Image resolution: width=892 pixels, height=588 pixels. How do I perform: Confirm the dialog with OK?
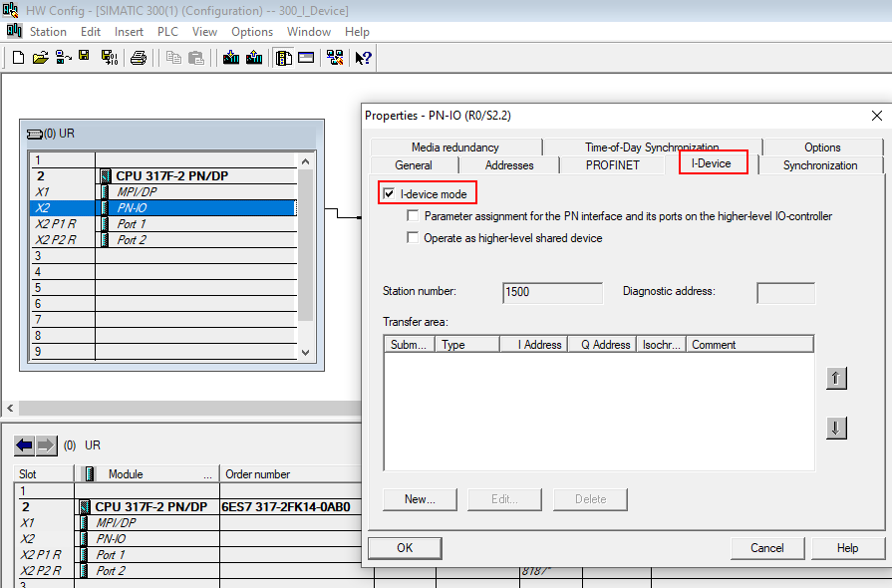click(x=405, y=548)
